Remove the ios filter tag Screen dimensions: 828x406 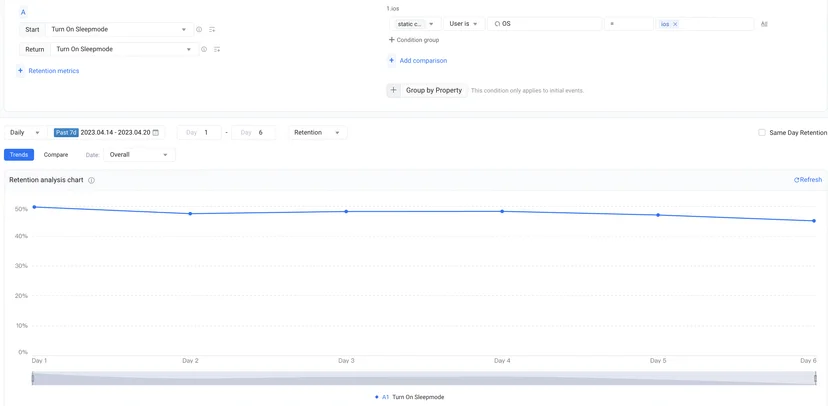tap(675, 24)
